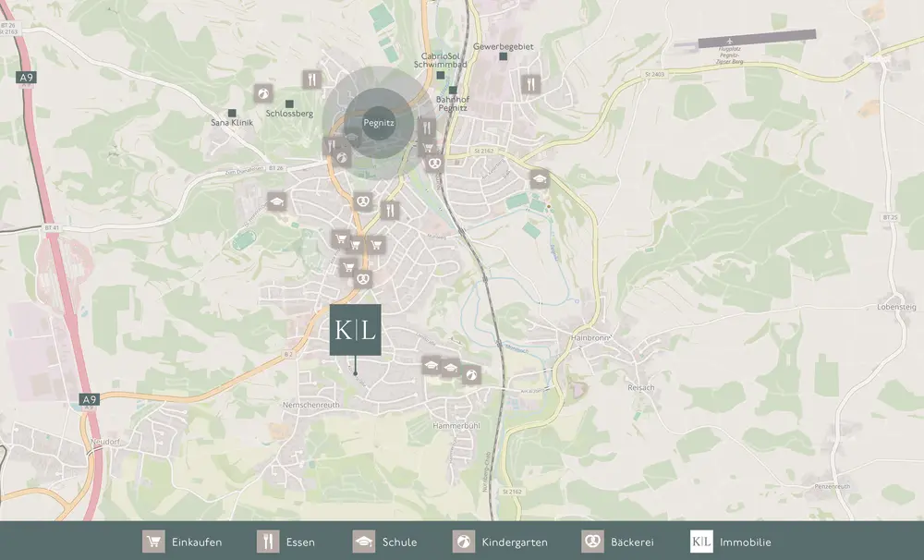The image size is (924, 560).
Task: Click the Gewerbegebiet square marker
Action: [504, 57]
